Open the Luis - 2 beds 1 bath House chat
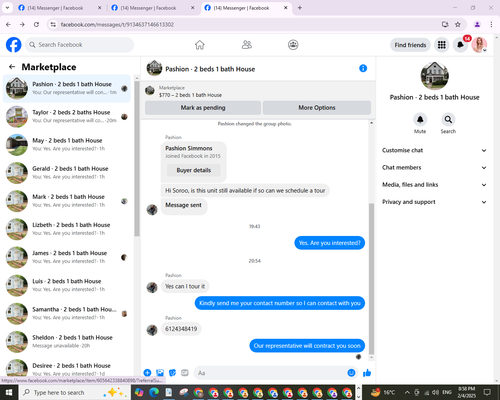This screenshot has width=500, height=400. point(67,285)
